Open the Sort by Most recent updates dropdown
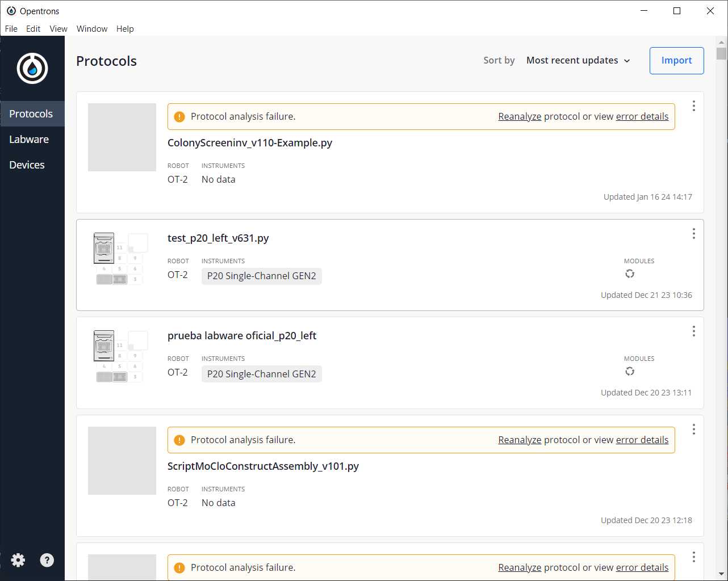Viewport: 728px width, 581px height. pos(578,60)
